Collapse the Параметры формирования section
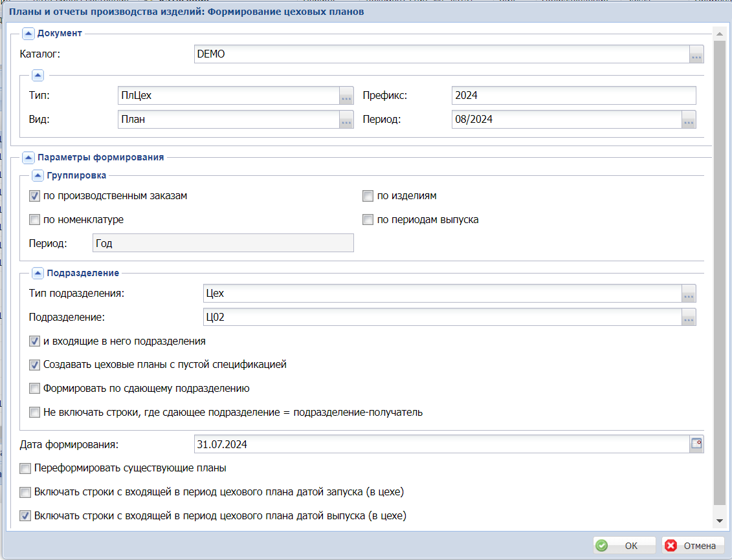Viewport: 732px width, 560px height. pos(28,156)
